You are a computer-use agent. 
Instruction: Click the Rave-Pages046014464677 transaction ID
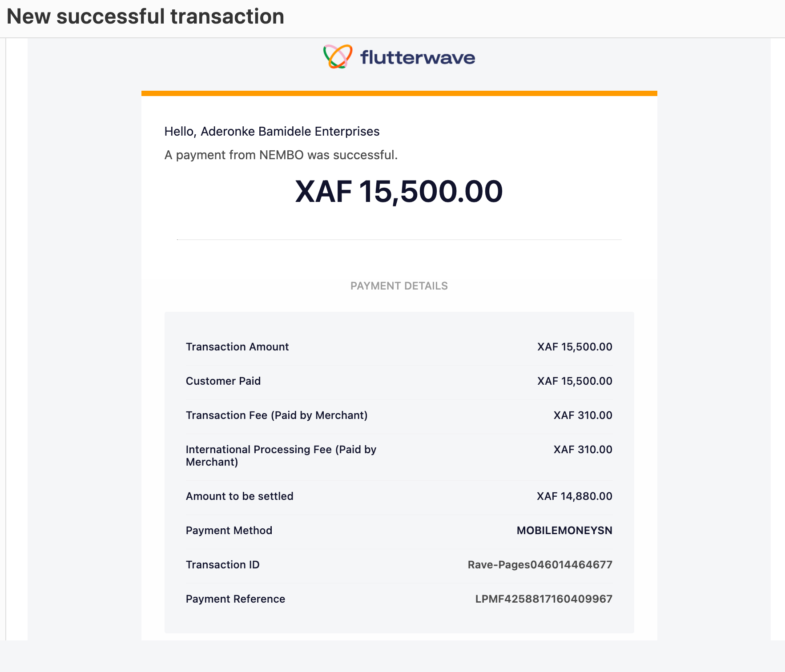coord(540,565)
